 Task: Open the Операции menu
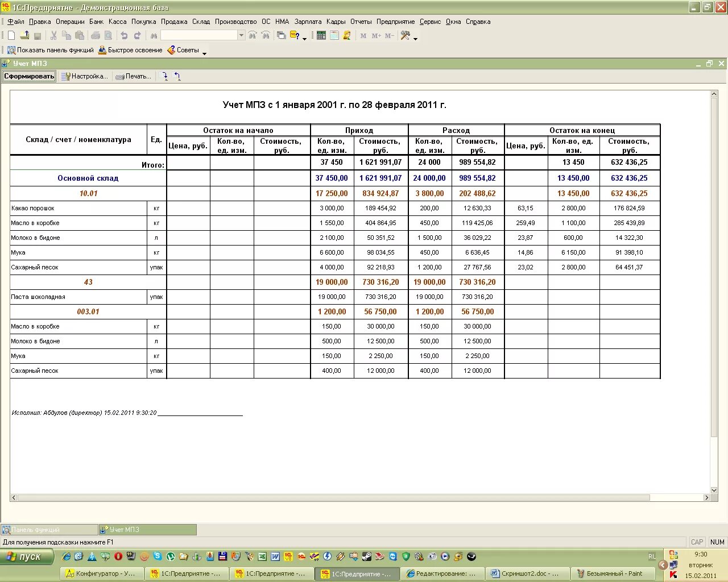pos(70,22)
